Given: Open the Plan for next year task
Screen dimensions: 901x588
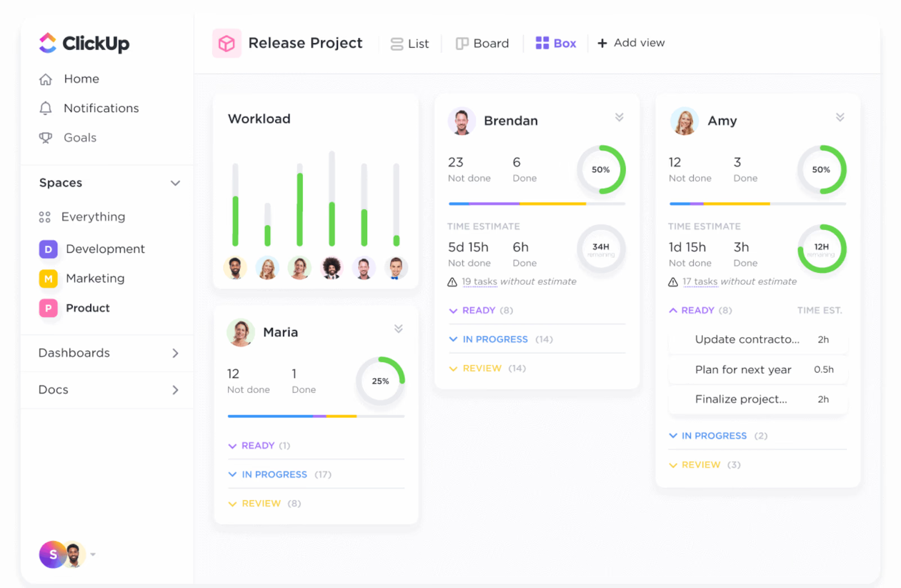Looking at the screenshot, I should (757, 370).
